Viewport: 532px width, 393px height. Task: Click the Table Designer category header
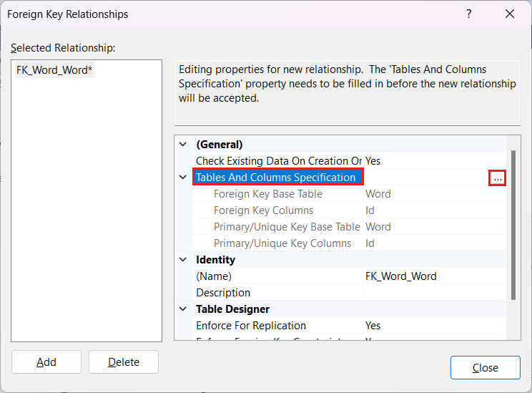(x=233, y=309)
